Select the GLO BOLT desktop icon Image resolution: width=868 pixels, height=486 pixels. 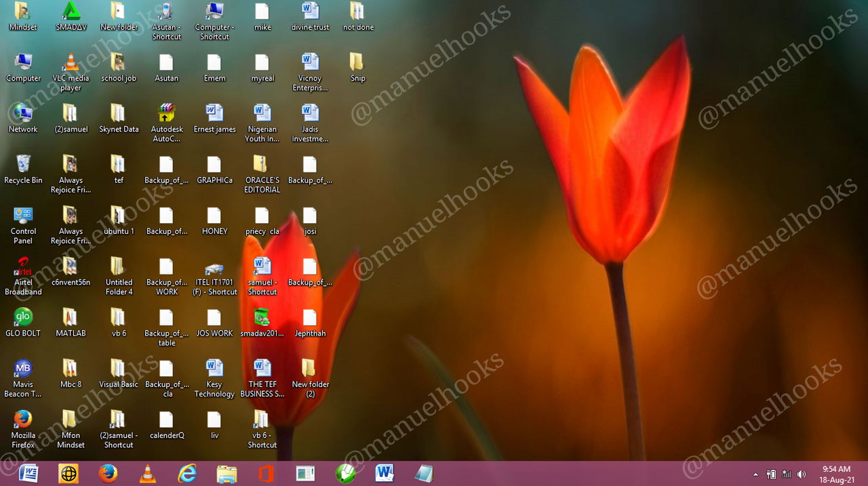click(23, 322)
